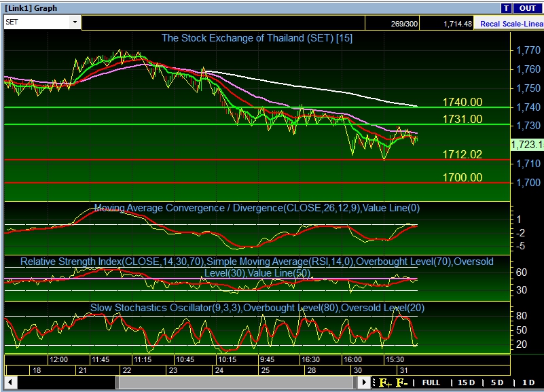The width and height of the screenshot is (544, 392).
Task: Click the 16:00 time label
Action: (352, 360)
